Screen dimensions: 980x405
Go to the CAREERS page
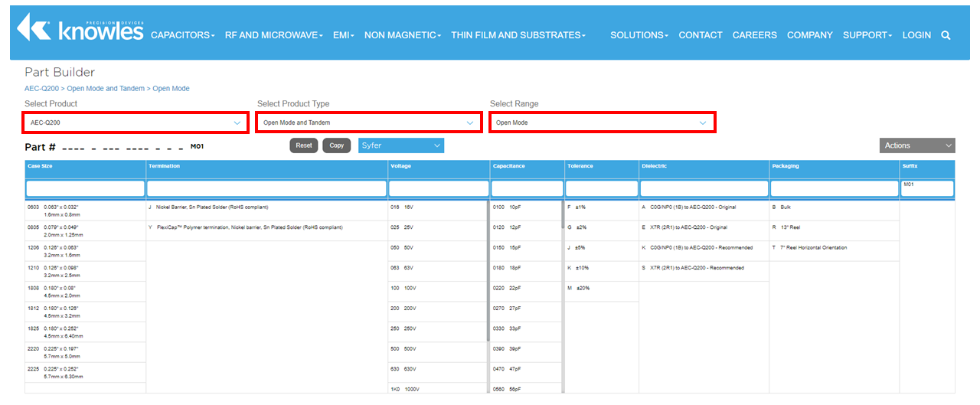click(x=755, y=35)
